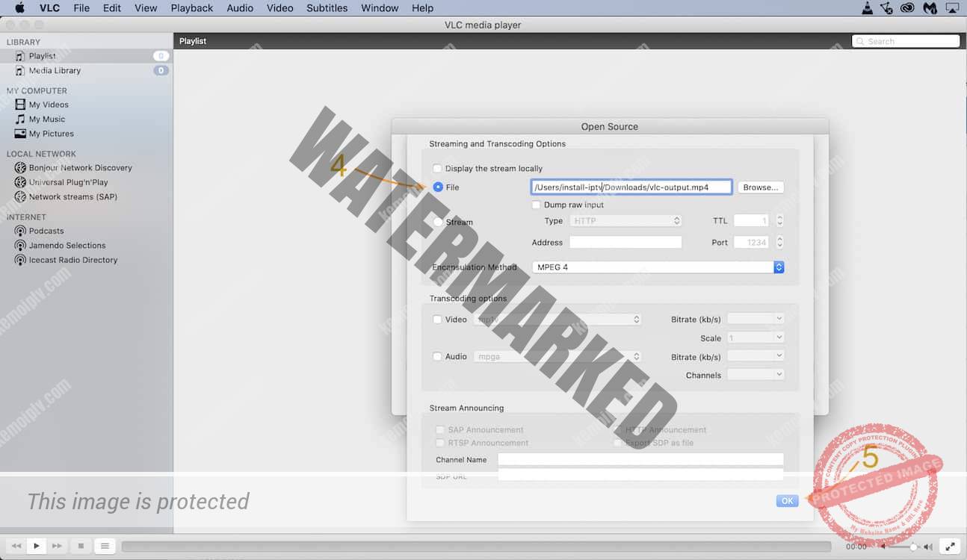Click Browse... for output file
This screenshot has height=560, width=967.
tap(761, 187)
